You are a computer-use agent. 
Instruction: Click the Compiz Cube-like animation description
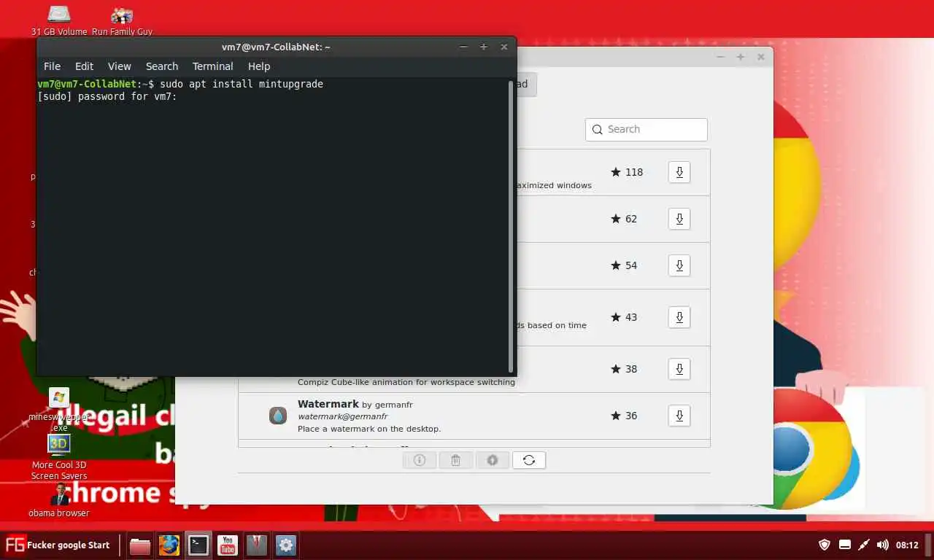(x=406, y=382)
